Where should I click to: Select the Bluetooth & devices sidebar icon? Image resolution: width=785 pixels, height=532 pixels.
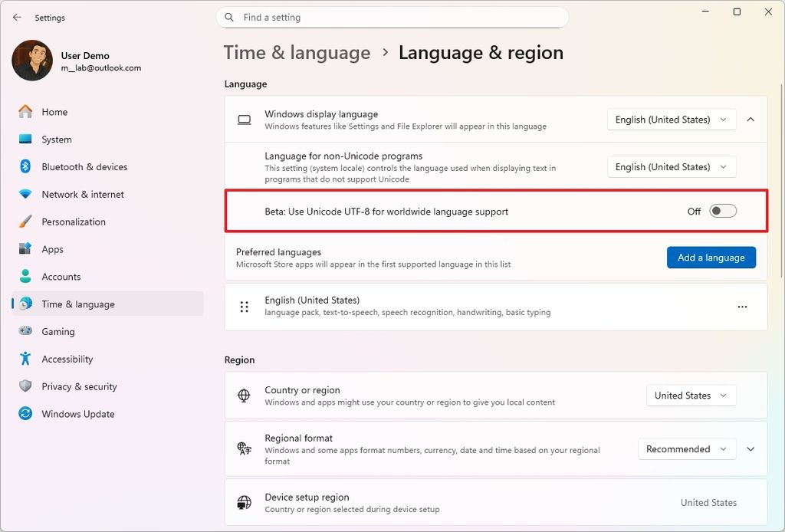click(25, 166)
